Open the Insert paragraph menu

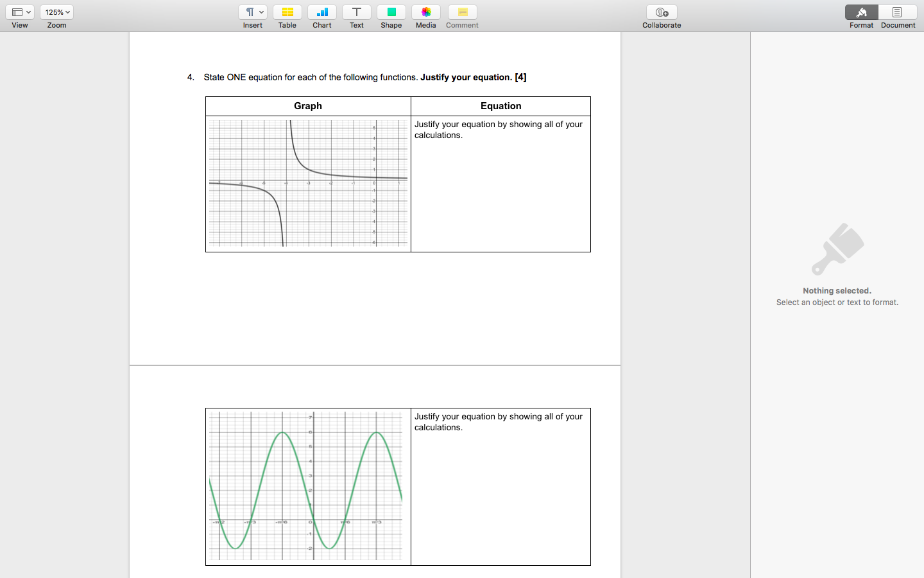[x=253, y=12]
